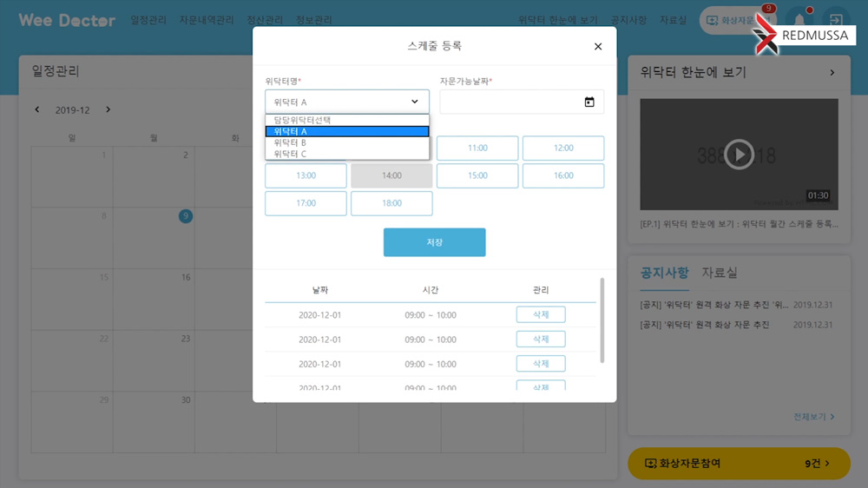The height and width of the screenshot is (488, 868).
Task: Select calendar day 16
Action: [186, 277]
